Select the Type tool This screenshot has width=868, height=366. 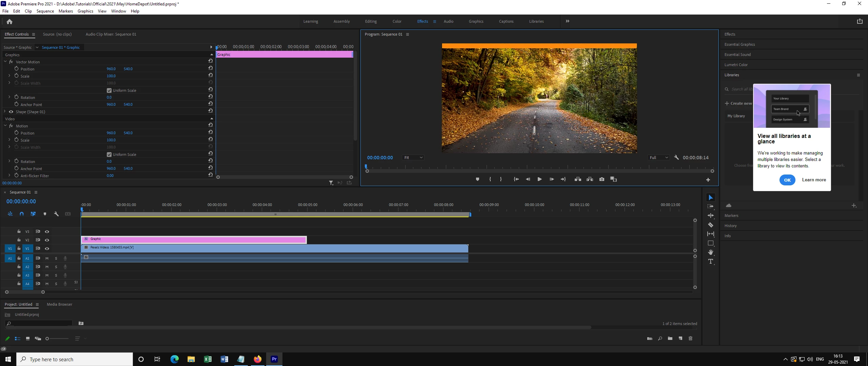pos(711,261)
